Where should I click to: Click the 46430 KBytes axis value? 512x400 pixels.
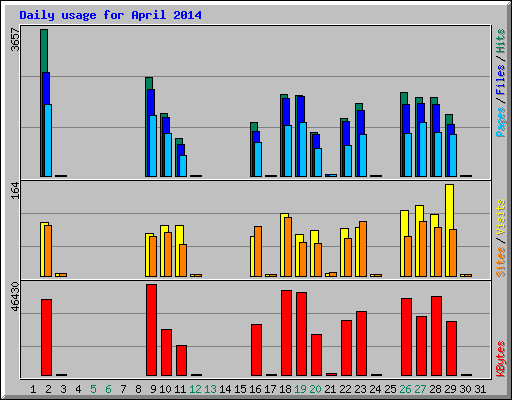point(16,296)
